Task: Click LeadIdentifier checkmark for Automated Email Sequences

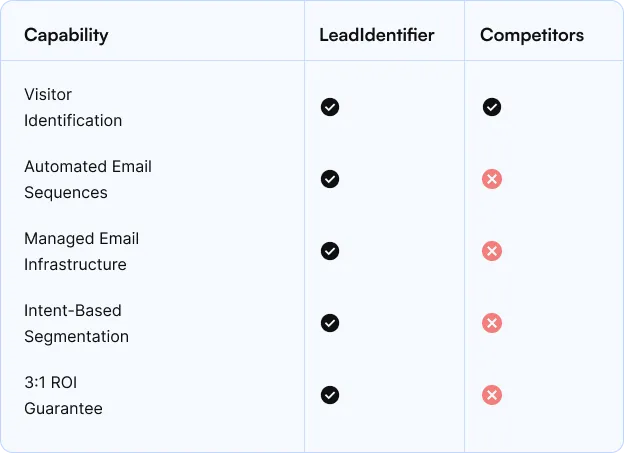Action: (330, 179)
